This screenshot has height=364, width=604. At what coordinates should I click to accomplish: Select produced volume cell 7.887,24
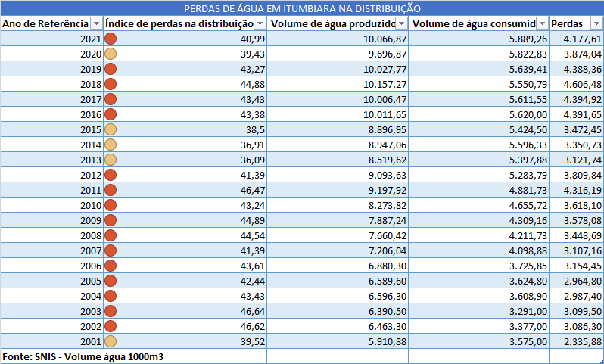tap(338, 220)
